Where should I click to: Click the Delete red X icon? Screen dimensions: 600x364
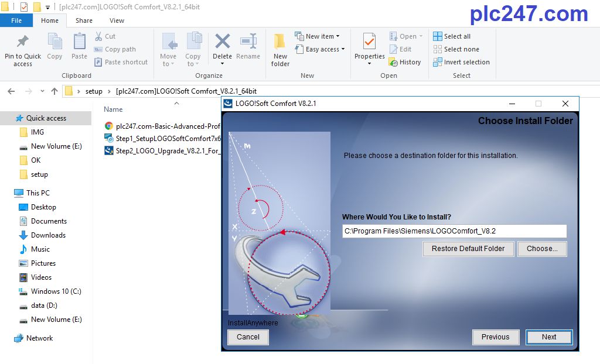click(222, 42)
